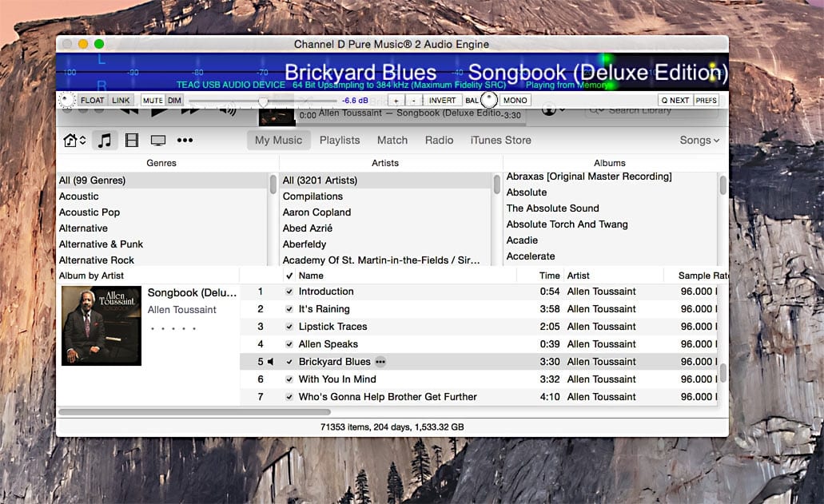Sort tracks by the Time column header
The height and width of the screenshot is (504, 824).
[x=549, y=276]
